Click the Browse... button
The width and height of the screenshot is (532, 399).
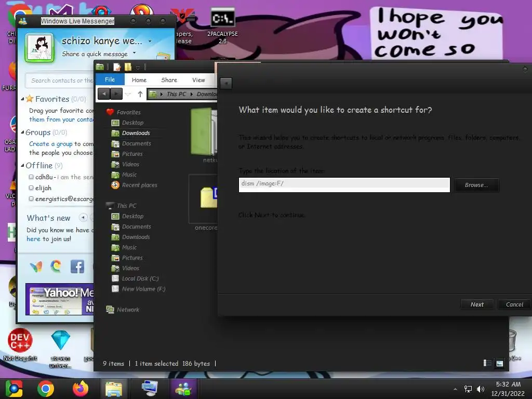pyautogui.click(x=476, y=185)
